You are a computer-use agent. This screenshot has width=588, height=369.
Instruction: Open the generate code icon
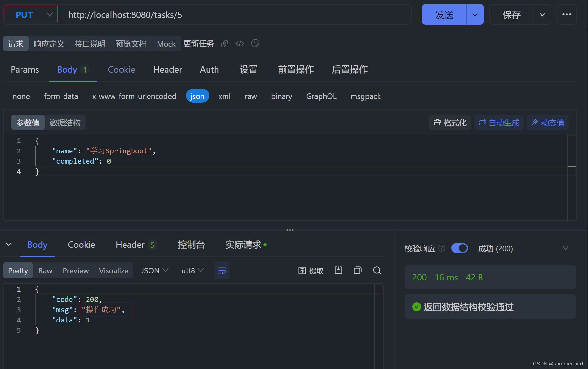tap(240, 44)
